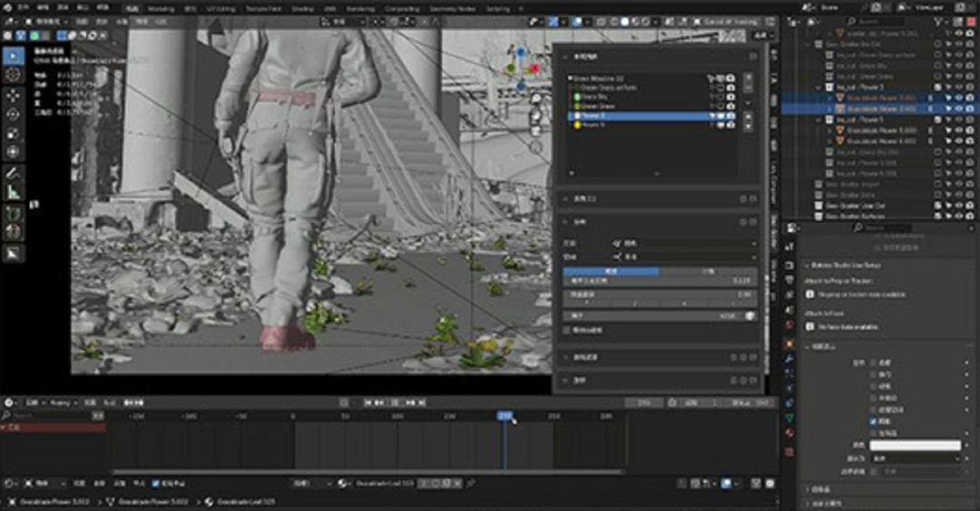
Task: Click the Blender logo in the top bar
Action: [x=7, y=6]
